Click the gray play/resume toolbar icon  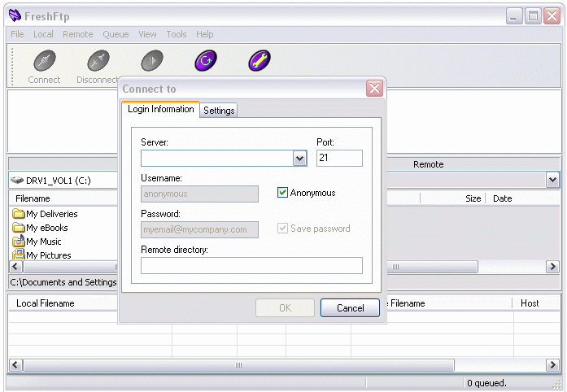tap(152, 60)
